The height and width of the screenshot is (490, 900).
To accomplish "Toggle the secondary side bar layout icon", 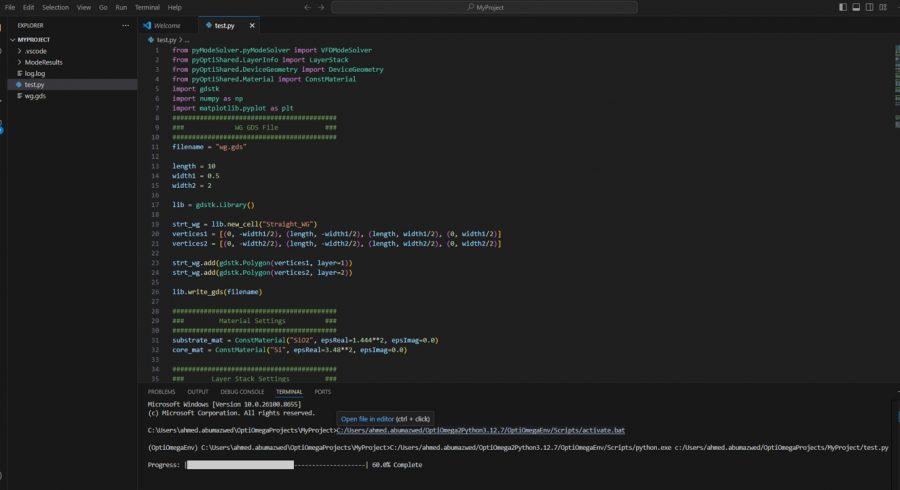I will tap(870, 7).
